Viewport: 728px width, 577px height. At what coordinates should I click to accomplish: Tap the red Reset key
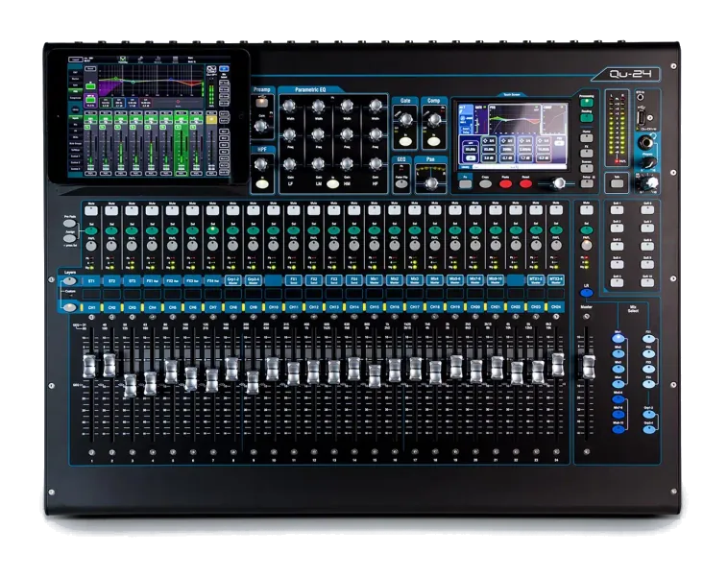pyautogui.click(x=525, y=183)
